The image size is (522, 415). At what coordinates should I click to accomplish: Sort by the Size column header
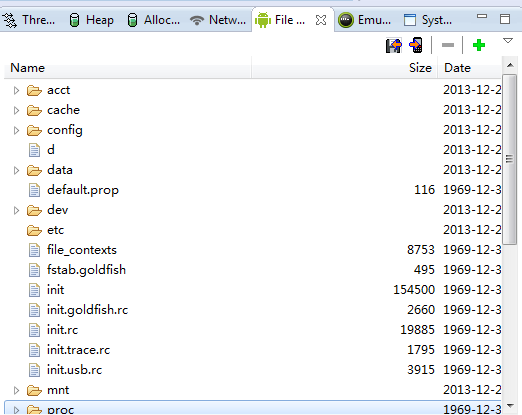pyautogui.click(x=345, y=68)
